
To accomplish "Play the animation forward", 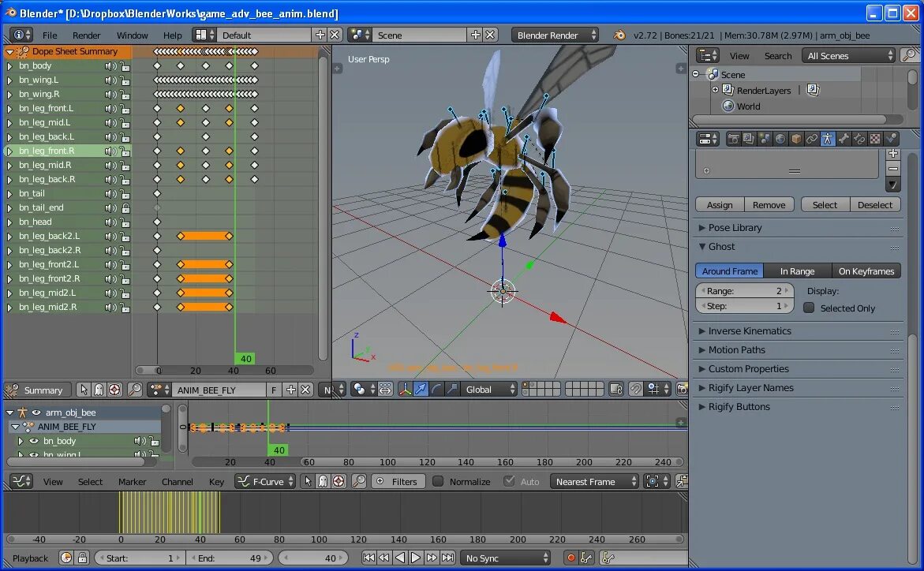I will (x=416, y=558).
